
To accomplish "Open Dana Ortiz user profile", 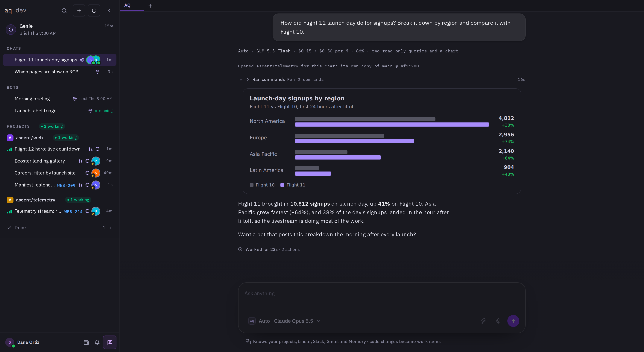I will point(22,342).
